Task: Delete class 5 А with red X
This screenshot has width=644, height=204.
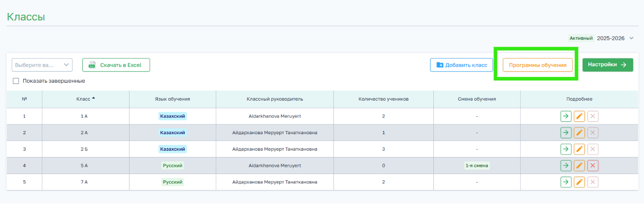Action: pos(593,166)
